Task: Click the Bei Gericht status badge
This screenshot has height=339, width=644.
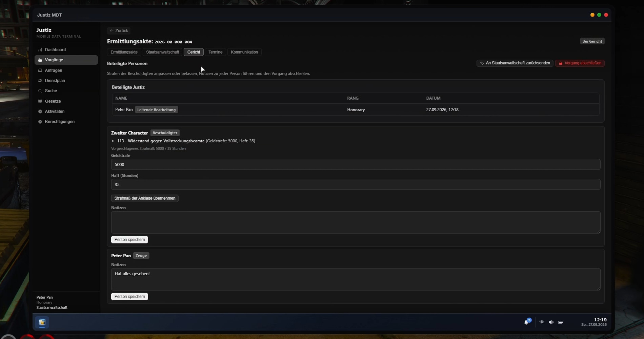Action: [x=592, y=41]
